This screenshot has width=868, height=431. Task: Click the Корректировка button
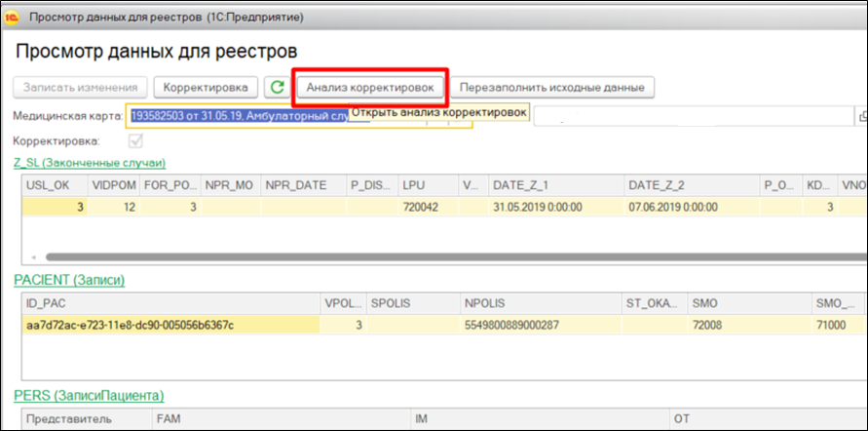[206, 87]
